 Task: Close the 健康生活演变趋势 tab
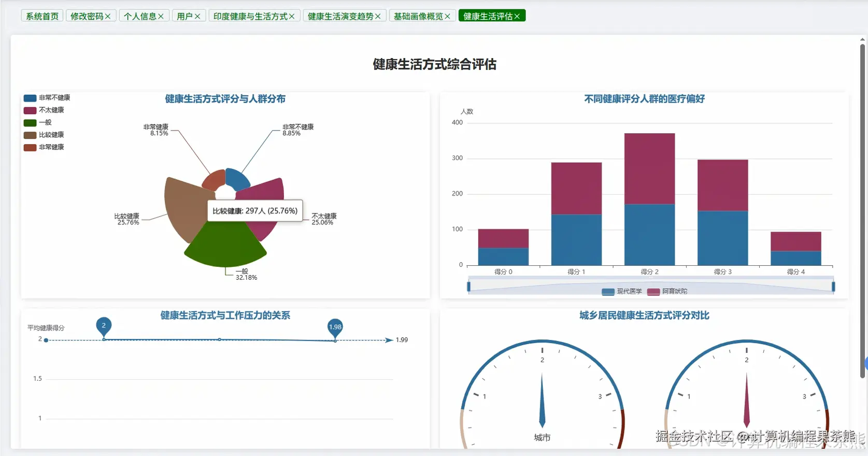(378, 17)
